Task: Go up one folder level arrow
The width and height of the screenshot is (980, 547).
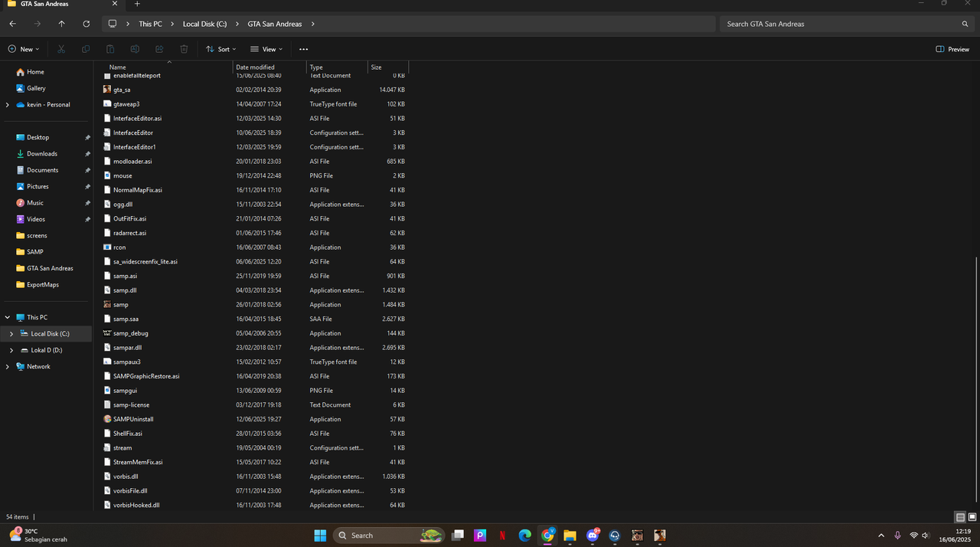Action: pyautogui.click(x=61, y=24)
